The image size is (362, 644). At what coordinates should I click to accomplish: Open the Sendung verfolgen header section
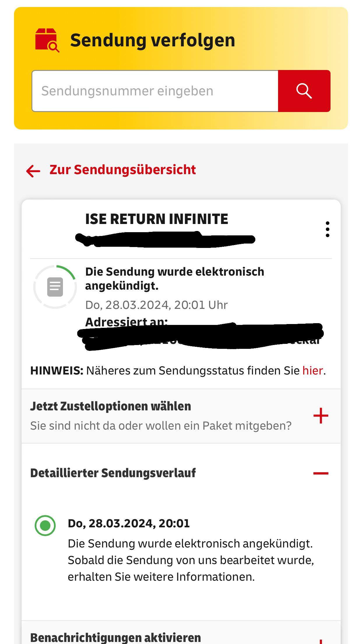pos(152,40)
